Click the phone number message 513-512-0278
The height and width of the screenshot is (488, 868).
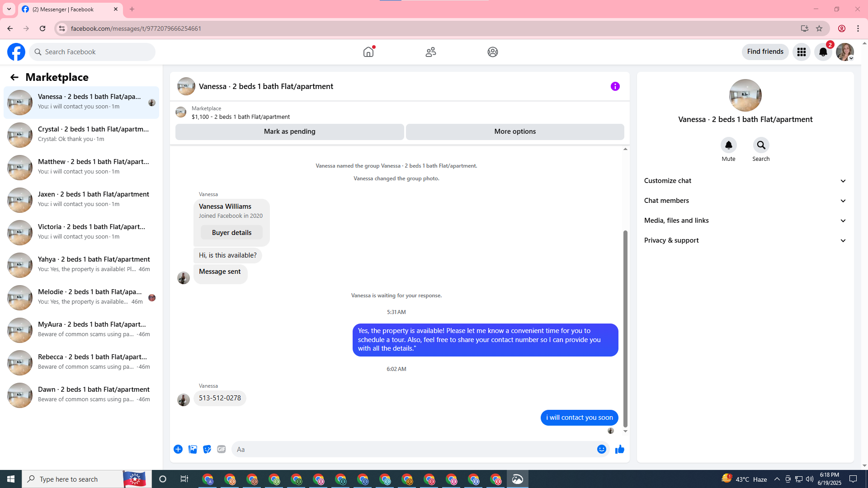[220, 398]
